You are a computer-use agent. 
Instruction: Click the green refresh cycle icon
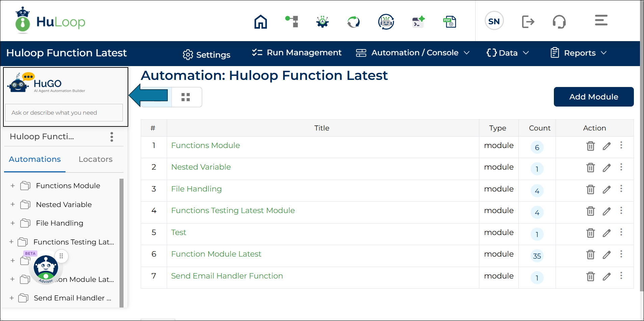(353, 22)
